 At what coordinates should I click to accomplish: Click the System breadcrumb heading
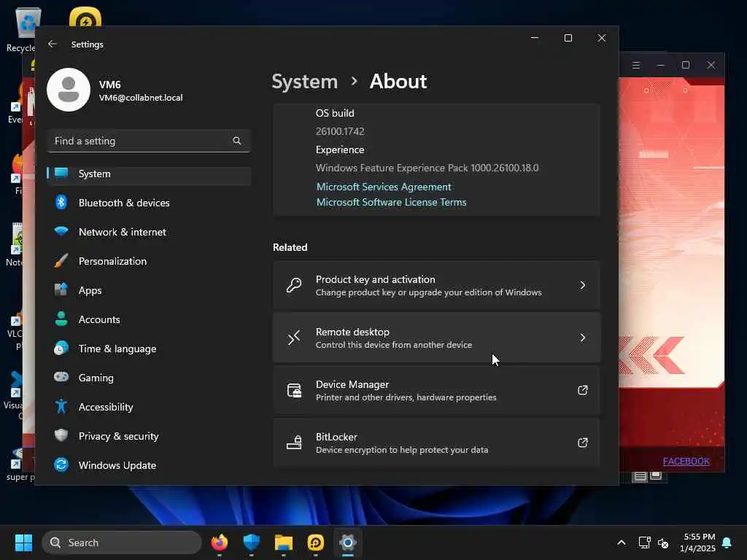coord(305,82)
